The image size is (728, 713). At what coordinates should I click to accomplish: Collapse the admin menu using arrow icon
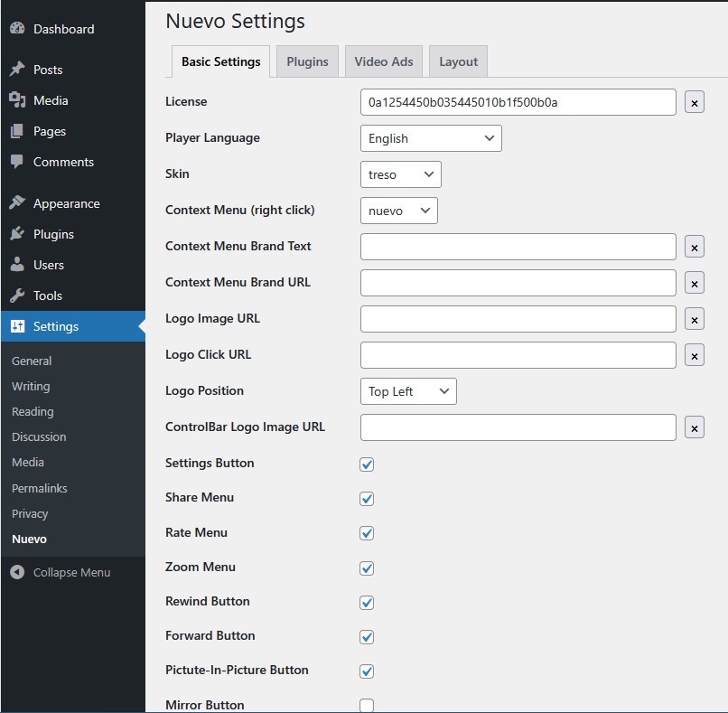[x=17, y=572]
